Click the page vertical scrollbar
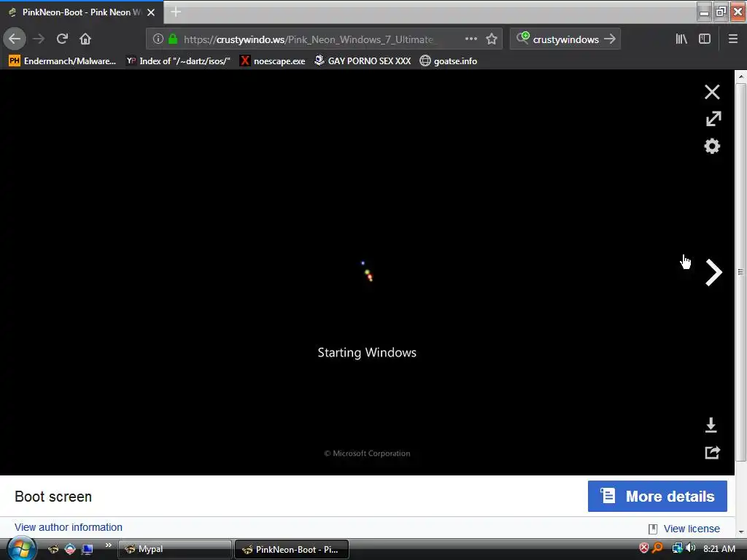 click(x=740, y=273)
